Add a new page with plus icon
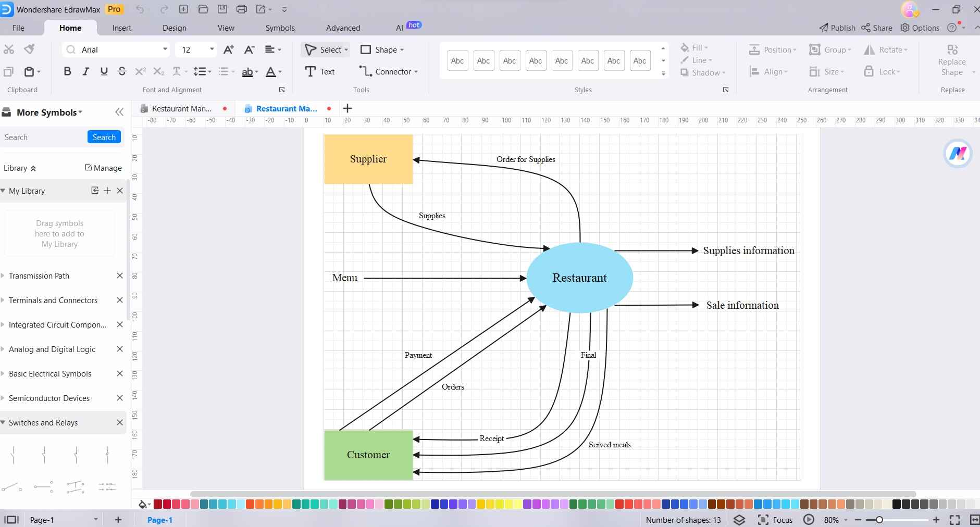This screenshot has width=980, height=527. click(118, 520)
